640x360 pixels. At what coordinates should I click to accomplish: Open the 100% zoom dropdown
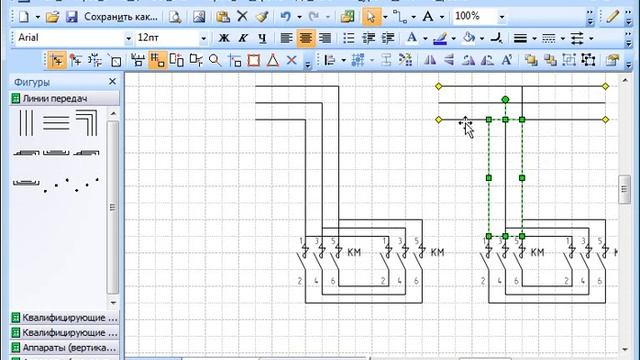point(502,17)
